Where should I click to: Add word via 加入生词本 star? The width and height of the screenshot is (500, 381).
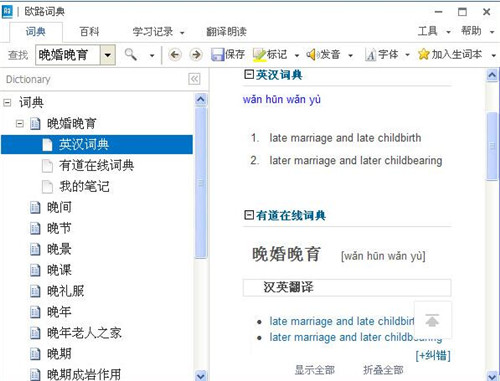pyautogui.click(x=450, y=54)
